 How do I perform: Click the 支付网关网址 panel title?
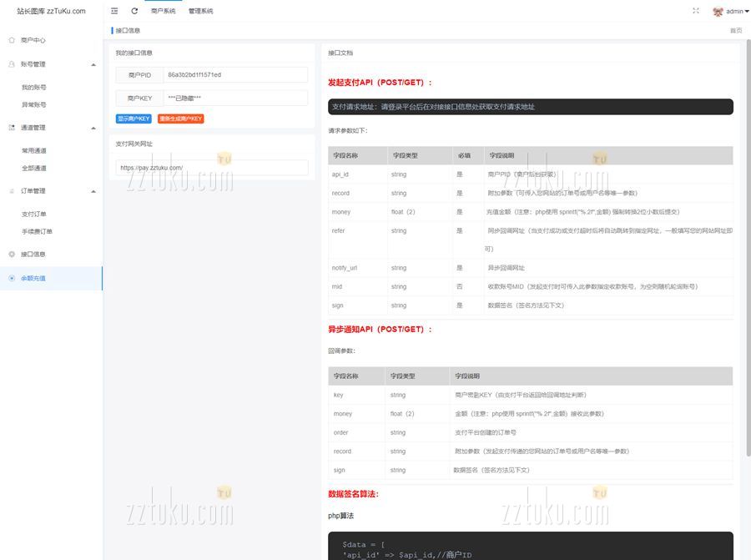coord(134,144)
